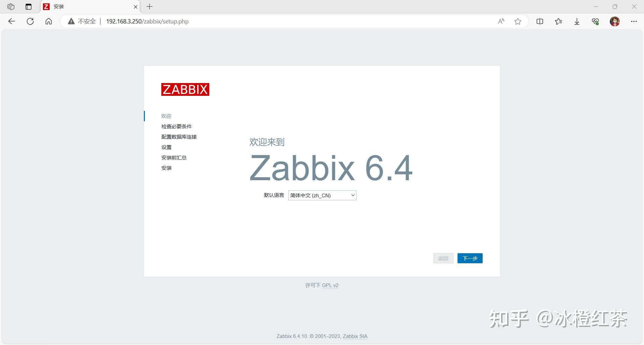Select 配置数据库连接 in the step list
The width and height of the screenshot is (644, 345).
[x=179, y=137]
